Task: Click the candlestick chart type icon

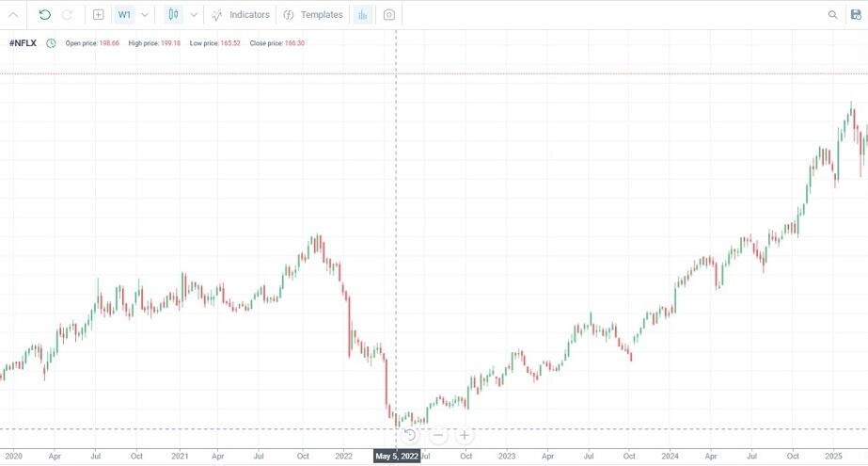Action: [173, 15]
